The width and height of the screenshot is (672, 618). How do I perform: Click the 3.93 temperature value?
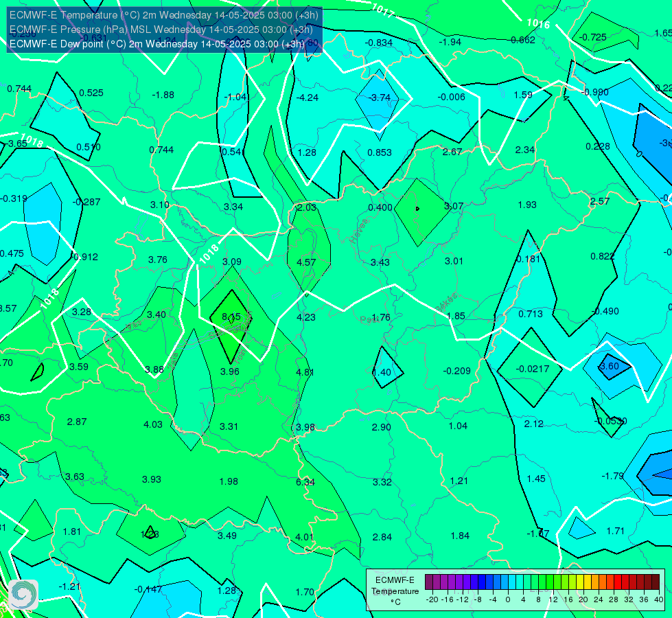(152, 479)
